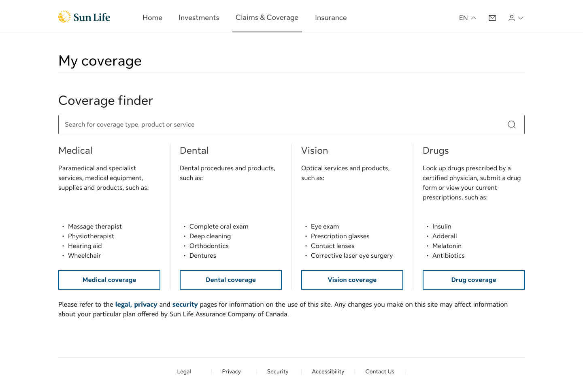Open the user account menu
Screen dimensions: 583x392
pos(516,18)
